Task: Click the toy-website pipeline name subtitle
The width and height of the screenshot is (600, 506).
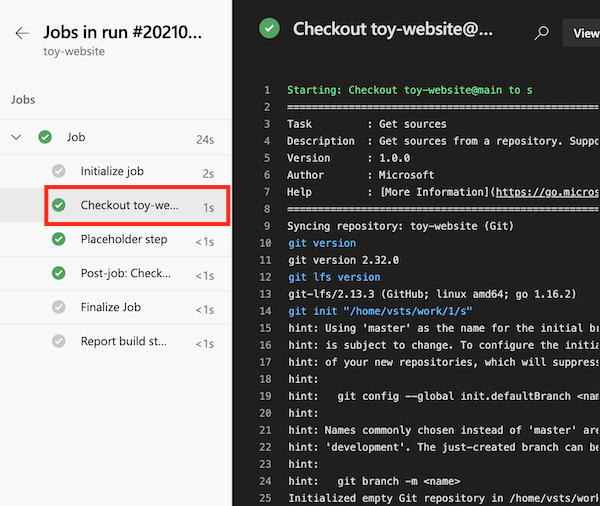Action: [x=74, y=51]
